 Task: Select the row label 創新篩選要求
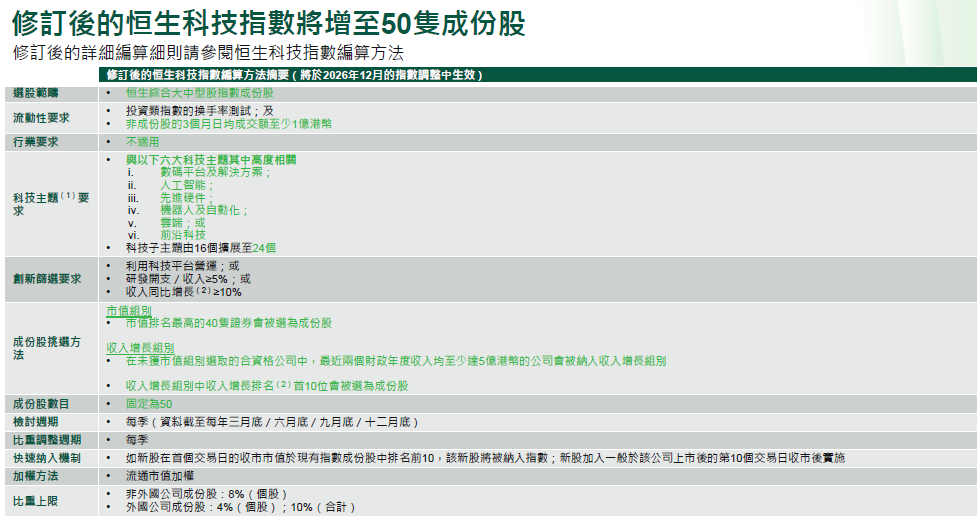pos(47,279)
